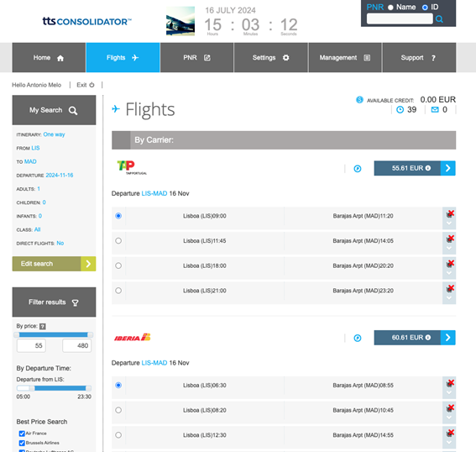The height and width of the screenshot is (452, 476).
Task: Click the Exit power icon
Action: pyautogui.click(x=92, y=85)
